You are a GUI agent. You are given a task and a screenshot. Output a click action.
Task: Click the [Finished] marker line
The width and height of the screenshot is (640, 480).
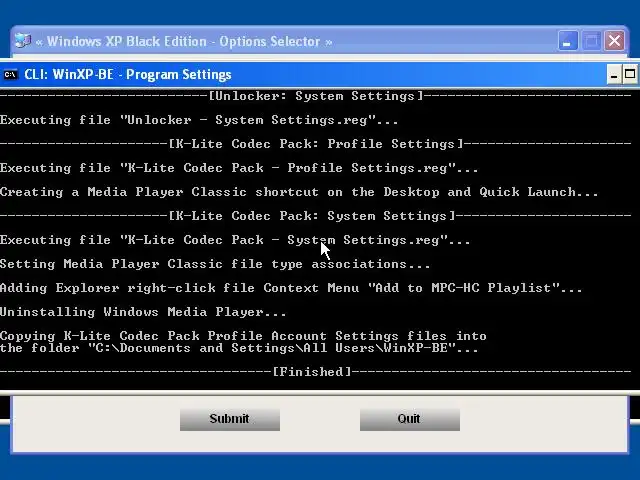316,372
